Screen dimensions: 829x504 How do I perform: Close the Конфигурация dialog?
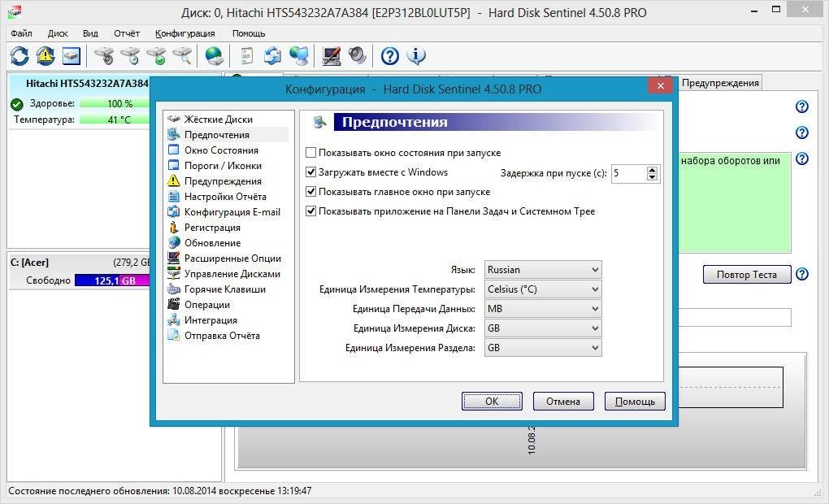click(660, 85)
